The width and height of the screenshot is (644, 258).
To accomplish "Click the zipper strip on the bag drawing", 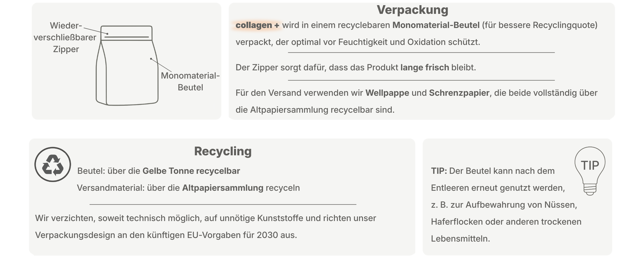I will [x=126, y=37].
